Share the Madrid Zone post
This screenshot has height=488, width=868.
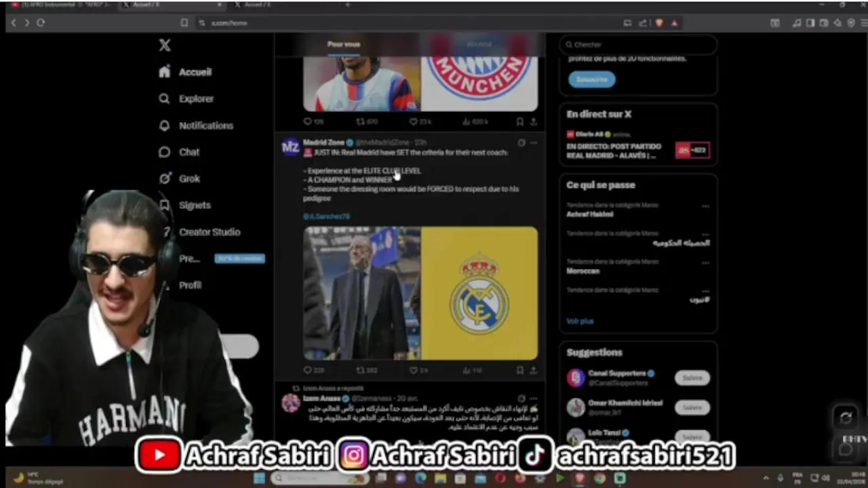(534, 370)
